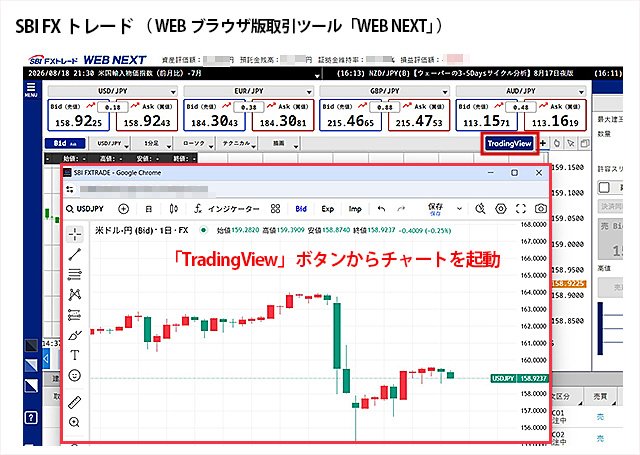Screen dimensions: 640x455
Task: Click the USDJPY 158.9237 price label on axis
Action: pyautogui.click(x=519, y=379)
